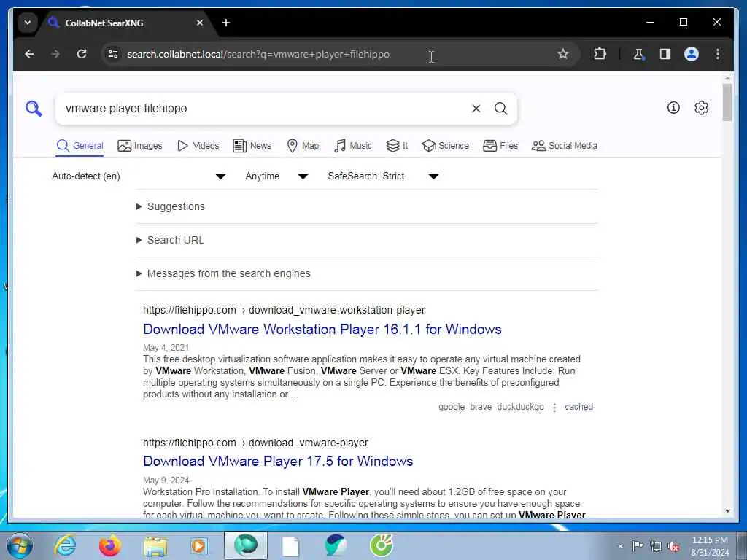Click the scrollbar down arrow

pyautogui.click(x=727, y=511)
